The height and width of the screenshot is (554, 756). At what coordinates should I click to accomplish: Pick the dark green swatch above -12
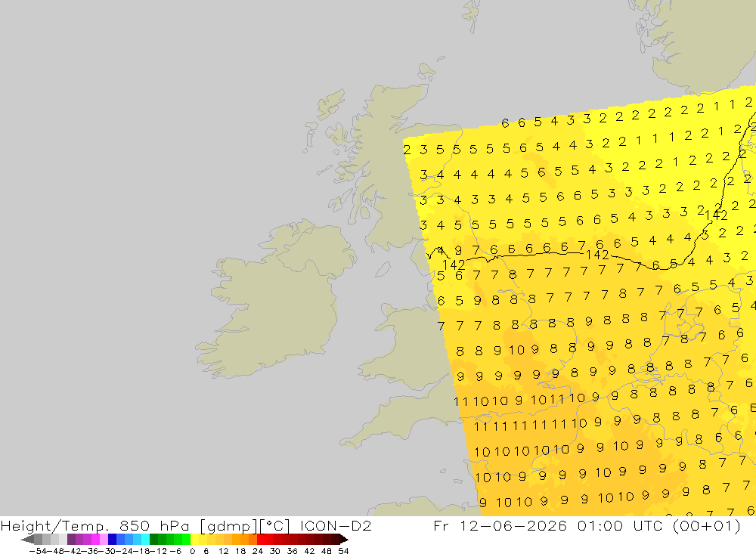[x=153, y=540]
